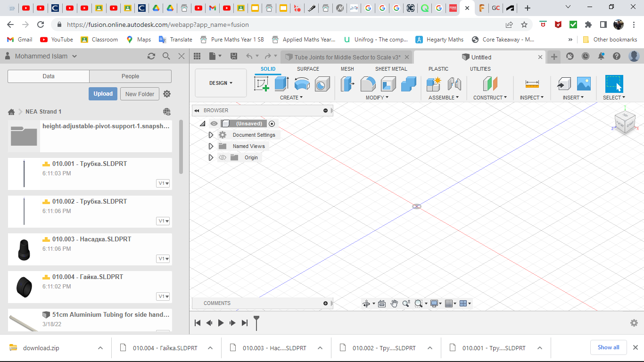Activate the Select tool
Viewport: 644px width, 362px height.
(x=613, y=84)
